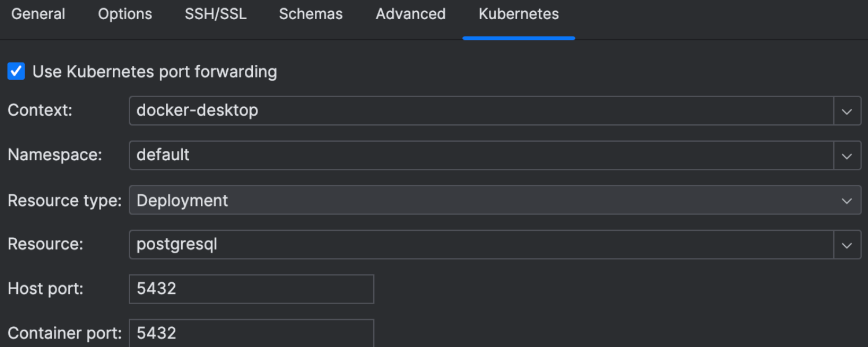868x347 pixels.
Task: Click the Resource dropdown chevron
Action: (847, 244)
